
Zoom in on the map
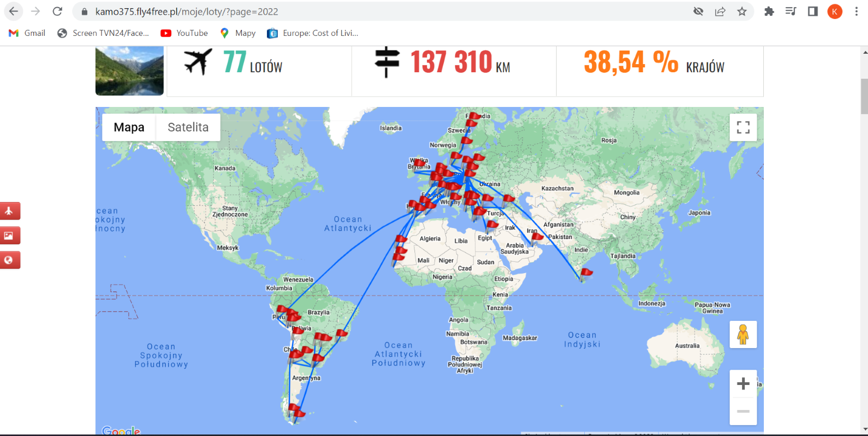coord(743,384)
